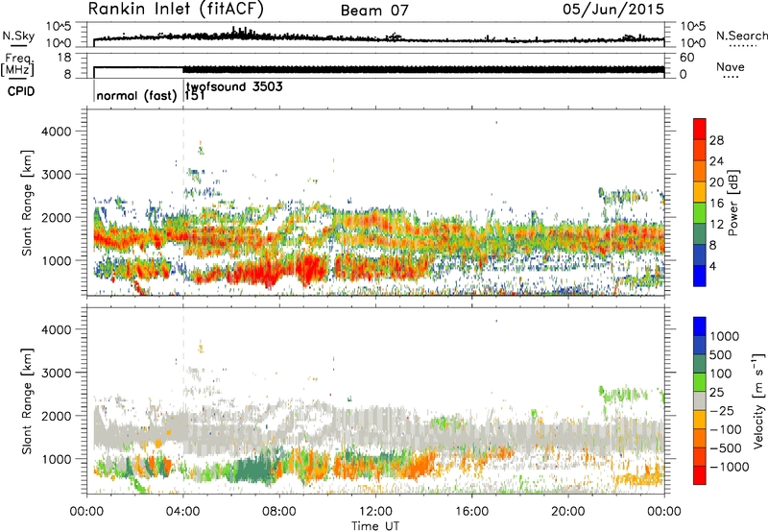Click the '12:00' time axis label

(375, 512)
